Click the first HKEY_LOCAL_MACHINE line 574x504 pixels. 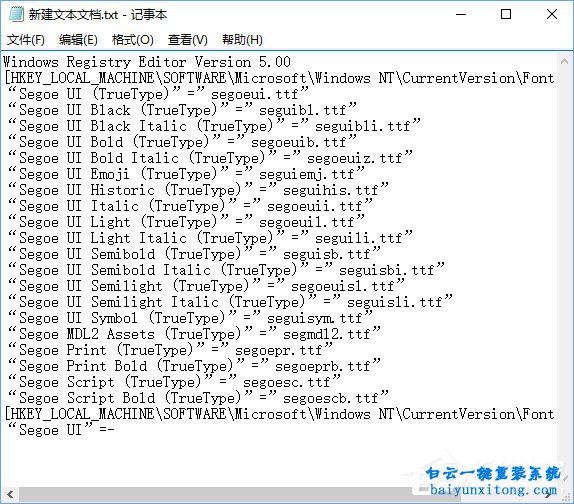pos(280,78)
